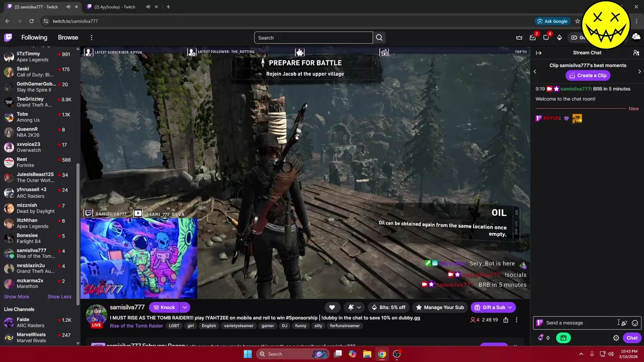Open a new browser tab

168,7
